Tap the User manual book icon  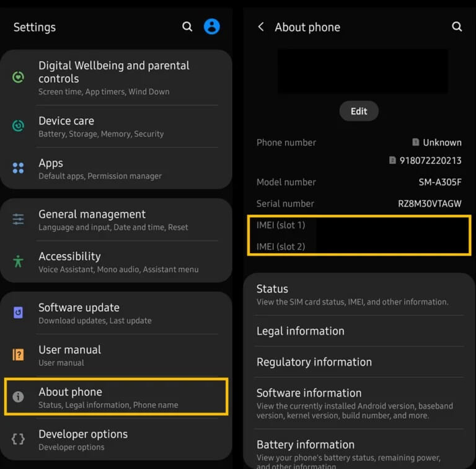tap(19, 355)
